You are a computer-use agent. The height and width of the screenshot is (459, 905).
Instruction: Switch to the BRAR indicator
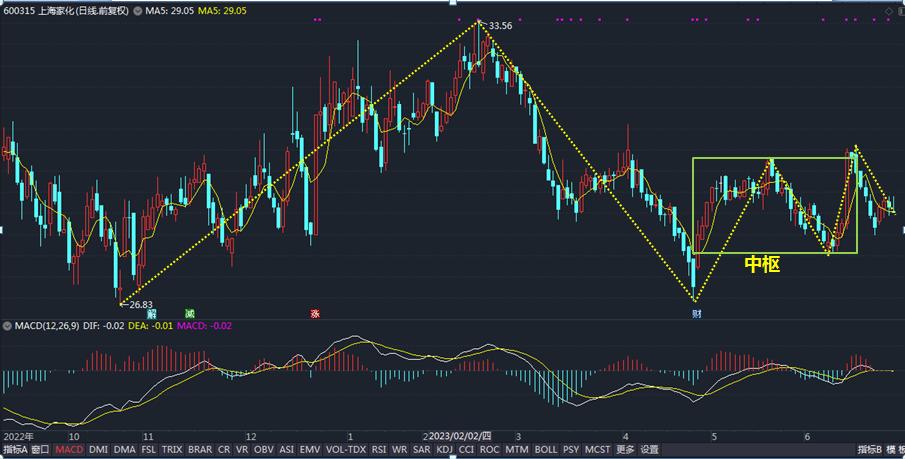[200, 449]
